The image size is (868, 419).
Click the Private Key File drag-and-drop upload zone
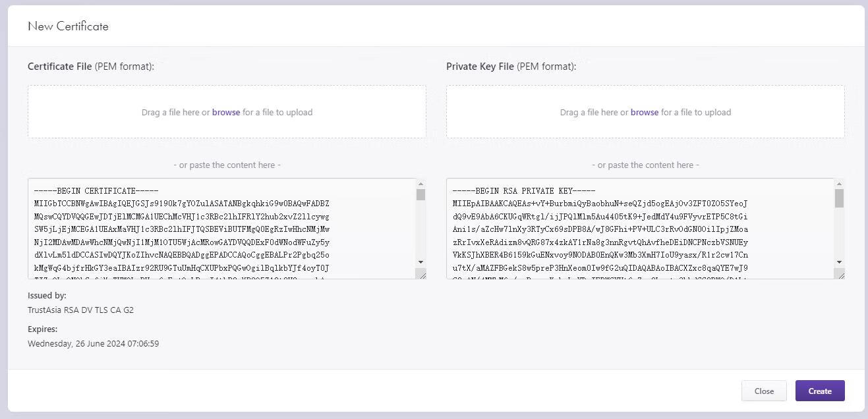point(645,112)
